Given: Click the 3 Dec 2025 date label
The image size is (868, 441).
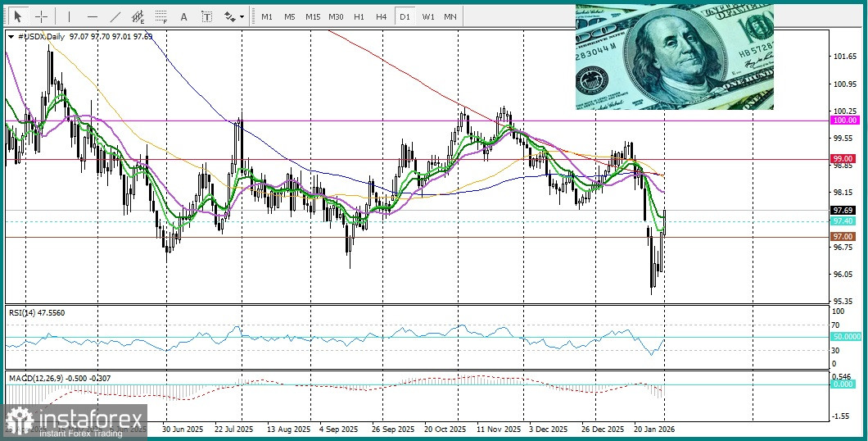Looking at the screenshot, I should click(x=548, y=430).
